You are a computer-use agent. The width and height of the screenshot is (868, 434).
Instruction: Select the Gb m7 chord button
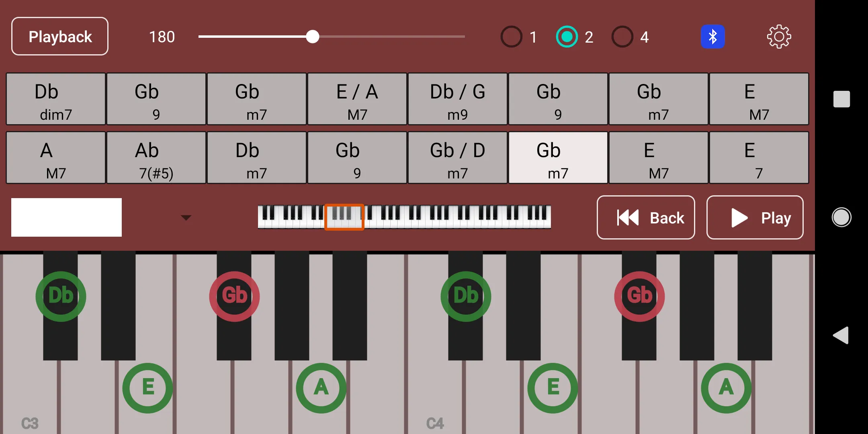550,158
